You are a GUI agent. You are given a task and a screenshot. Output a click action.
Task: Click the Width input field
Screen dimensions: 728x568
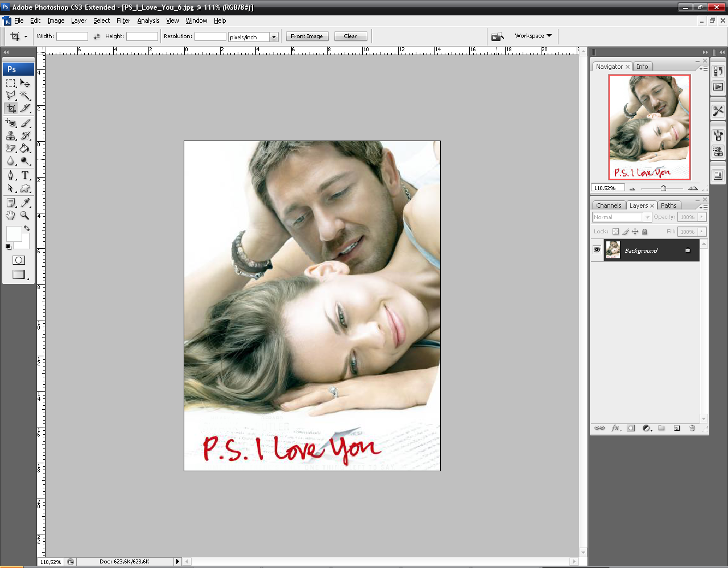coord(72,36)
